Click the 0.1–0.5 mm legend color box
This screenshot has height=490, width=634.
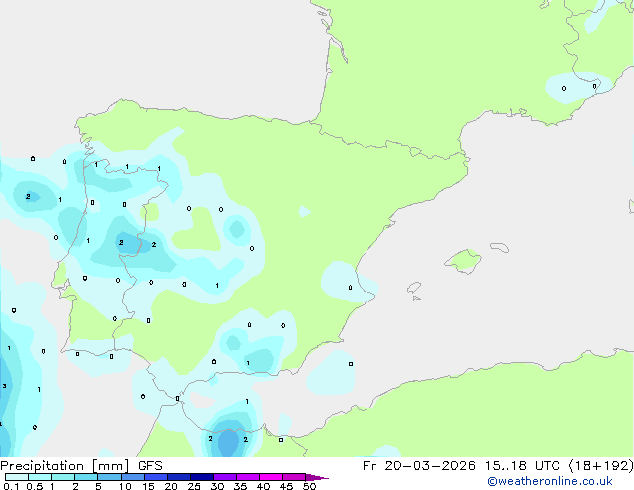pos(17,477)
